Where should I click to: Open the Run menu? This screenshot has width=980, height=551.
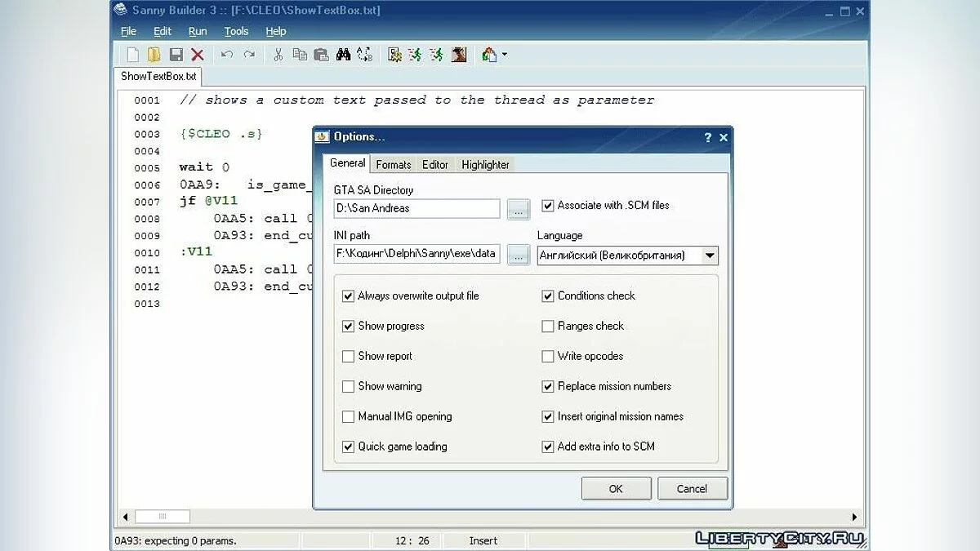point(198,31)
